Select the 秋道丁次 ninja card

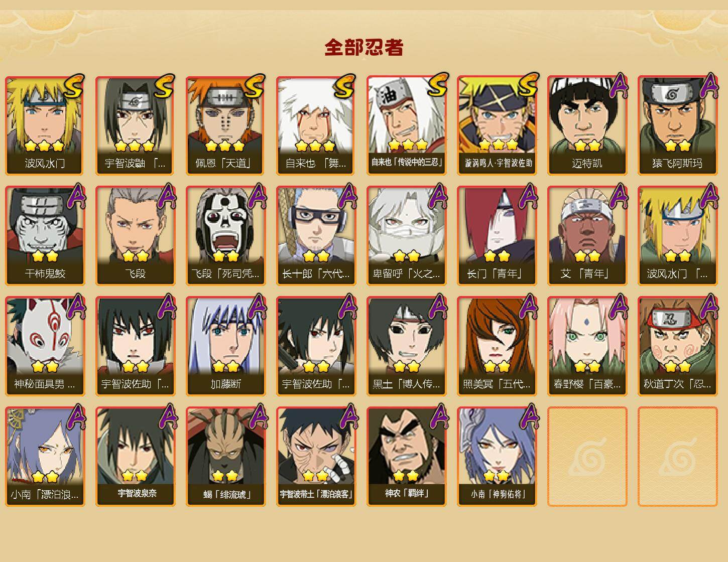[x=678, y=346]
